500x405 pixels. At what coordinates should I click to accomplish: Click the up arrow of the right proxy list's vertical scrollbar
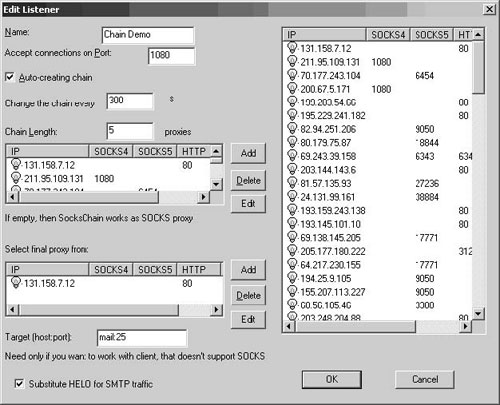coord(478,35)
